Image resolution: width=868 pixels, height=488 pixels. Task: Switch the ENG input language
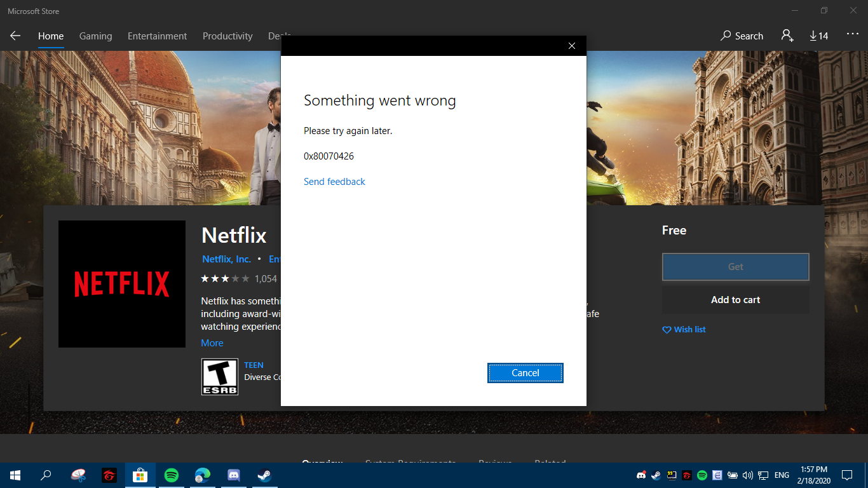[782, 475]
